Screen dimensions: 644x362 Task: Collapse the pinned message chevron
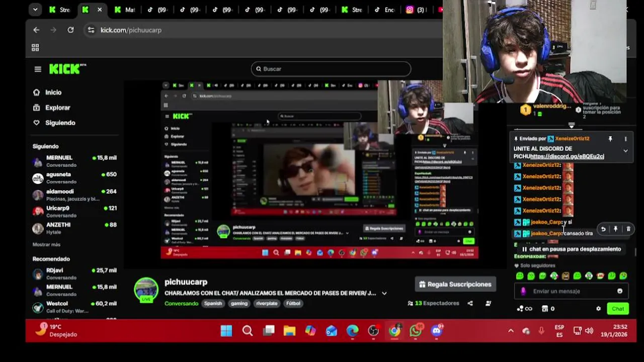tap(625, 150)
